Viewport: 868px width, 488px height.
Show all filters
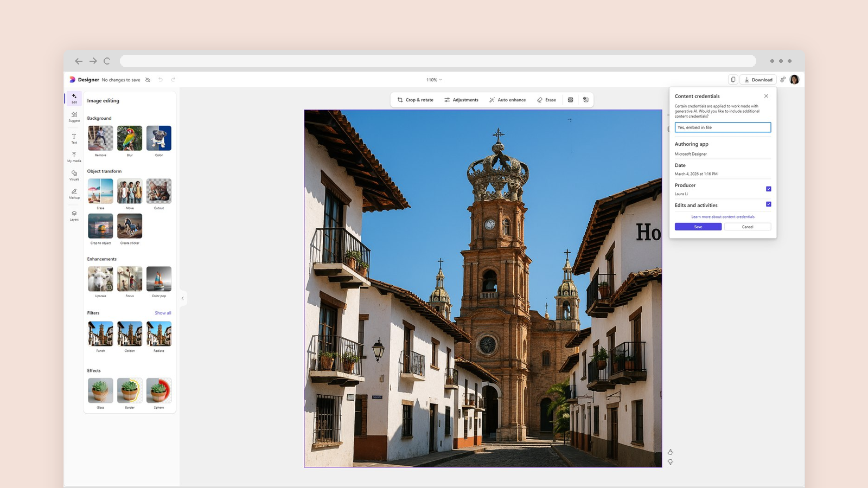pos(163,313)
